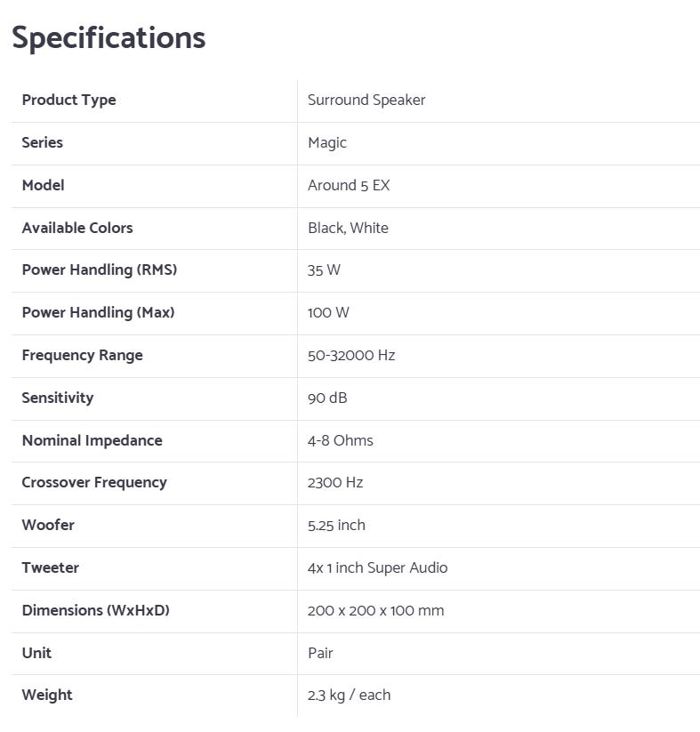Click the Series row label
Image resolution: width=700 pixels, height=732 pixels.
point(42,142)
